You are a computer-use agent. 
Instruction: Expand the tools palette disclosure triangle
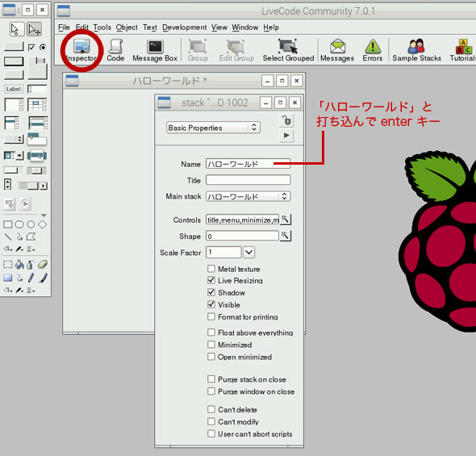click(44, 215)
